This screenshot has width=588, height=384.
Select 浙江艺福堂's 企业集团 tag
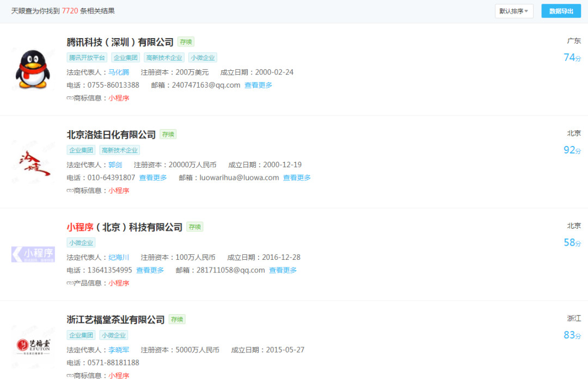pyautogui.click(x=81, y=335)
